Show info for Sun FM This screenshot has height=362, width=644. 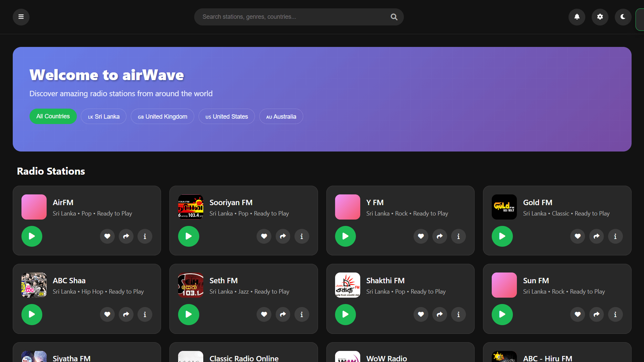(615, 314)
